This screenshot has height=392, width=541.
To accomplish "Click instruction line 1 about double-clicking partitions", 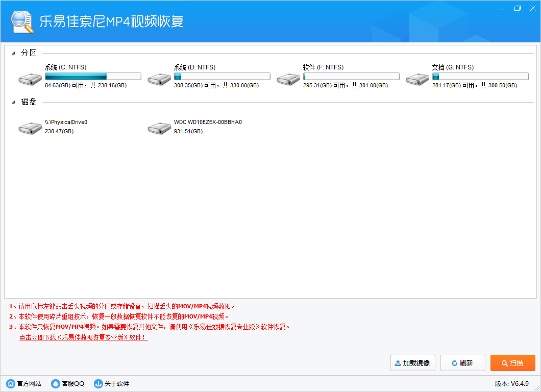I will (122, 306).
